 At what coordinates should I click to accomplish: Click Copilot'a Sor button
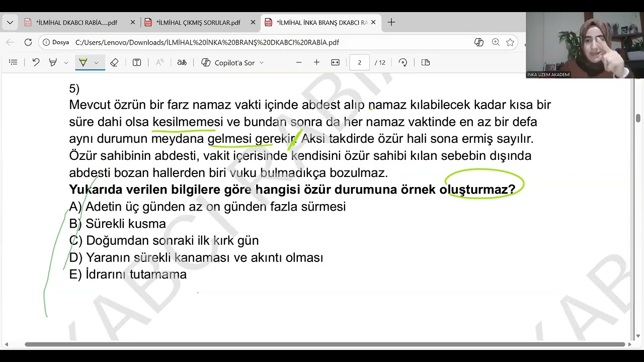[228, 63]
